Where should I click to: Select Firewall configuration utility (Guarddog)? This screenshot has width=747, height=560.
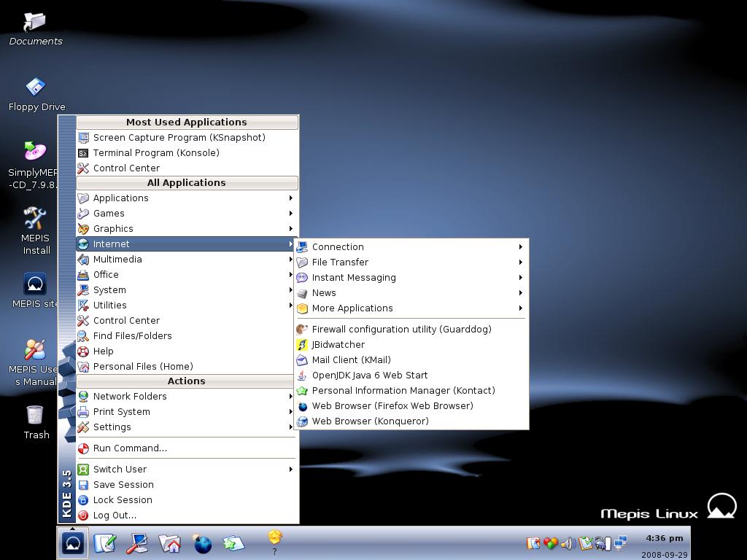coord(401,330)
